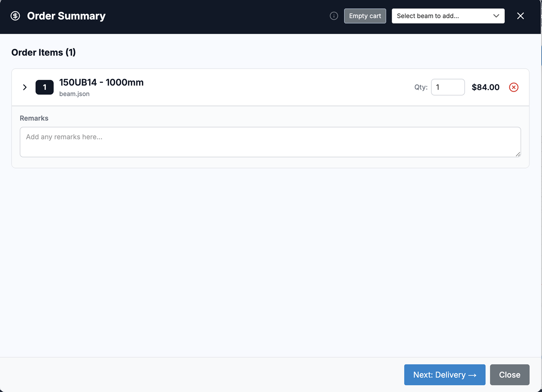Proceed with Next: Delivery button
This screenshot has height=392, width=542.
click(x=444, y=375)
